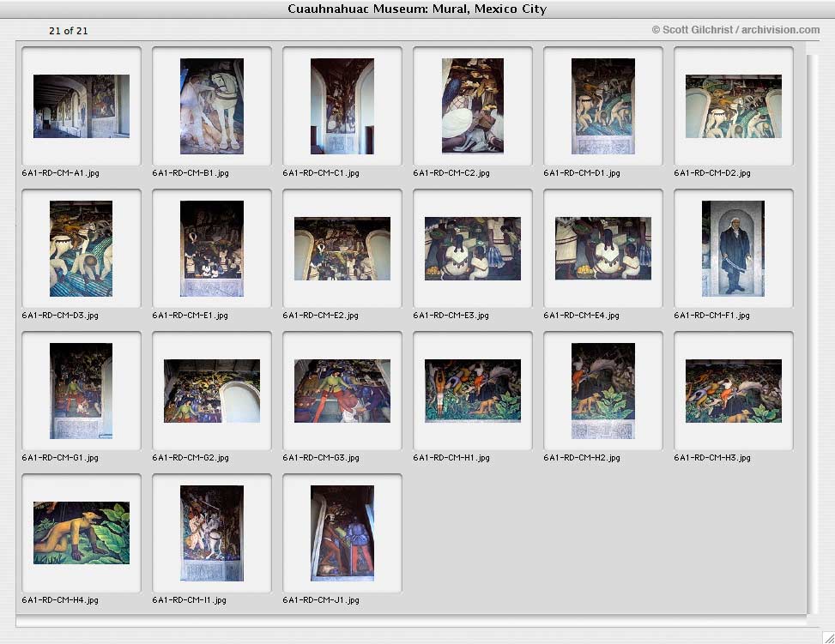The width and height of the screenshot is (835, 644).
Task: Select thumbnail above 6A1-RD-CM-D2.jpg
Action: 734,106
